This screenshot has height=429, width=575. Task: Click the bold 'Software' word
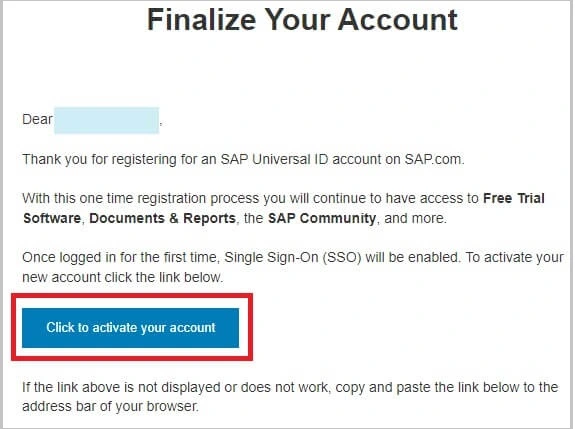(52, 219)
